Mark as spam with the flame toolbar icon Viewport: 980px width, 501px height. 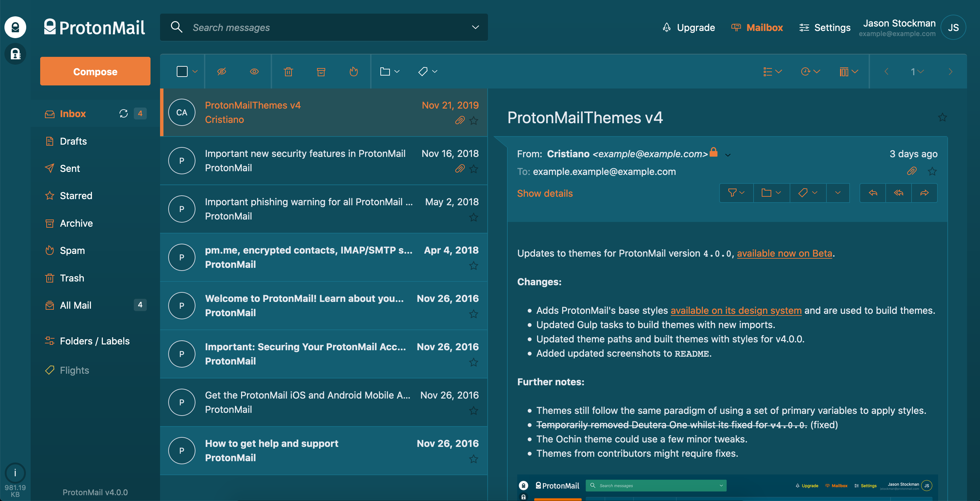pyautogui.click(x=354, y=71)
